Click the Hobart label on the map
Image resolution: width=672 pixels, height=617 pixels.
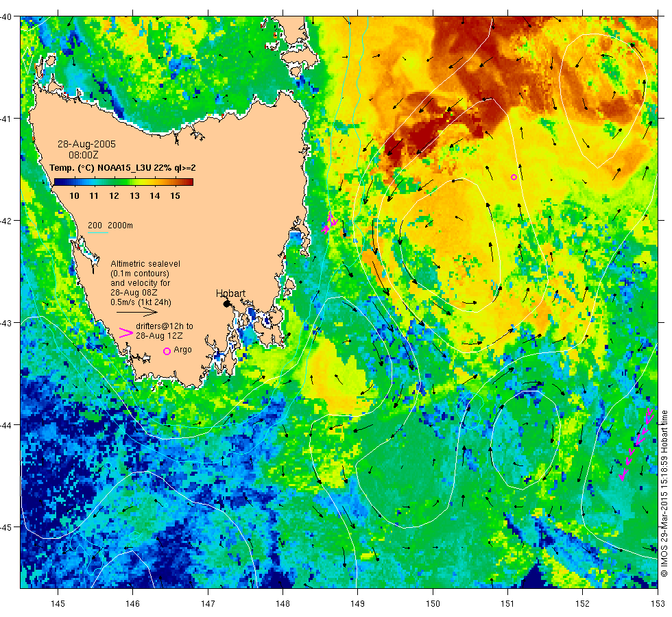pyautogui.click(x=230, y=293)
